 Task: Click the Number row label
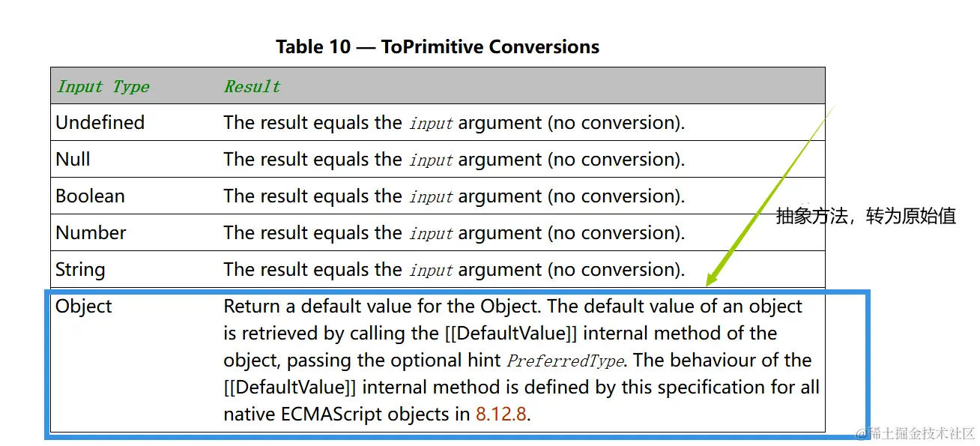(91, 232)
